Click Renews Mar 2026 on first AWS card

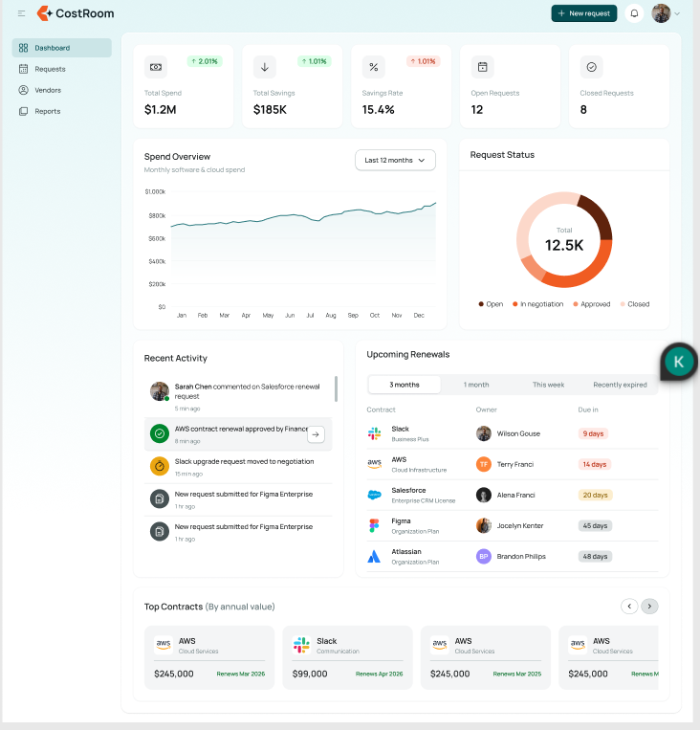[x=241, y=675]
